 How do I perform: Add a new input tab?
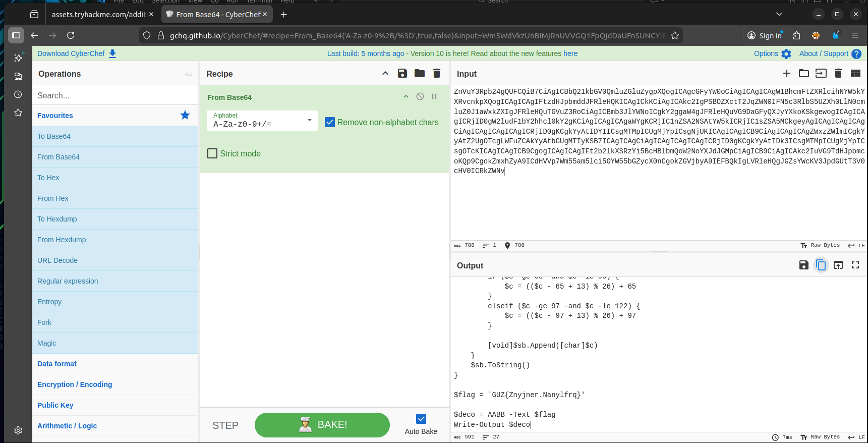pyautogui.click(x=787, y=74)
